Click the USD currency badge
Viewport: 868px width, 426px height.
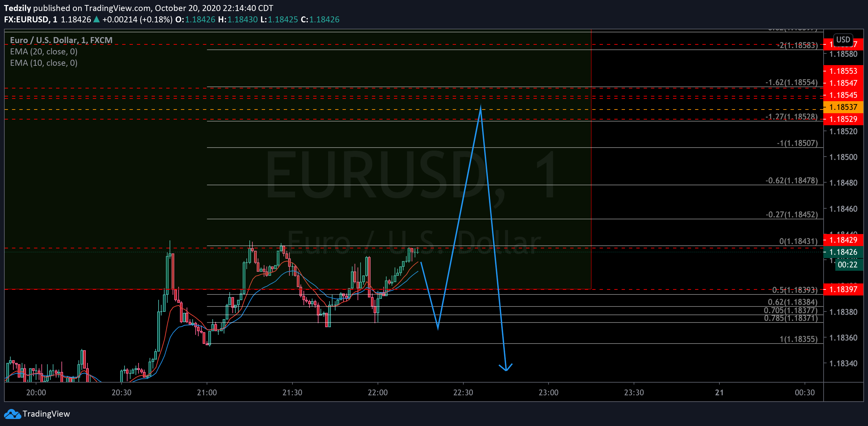point(843,40)
